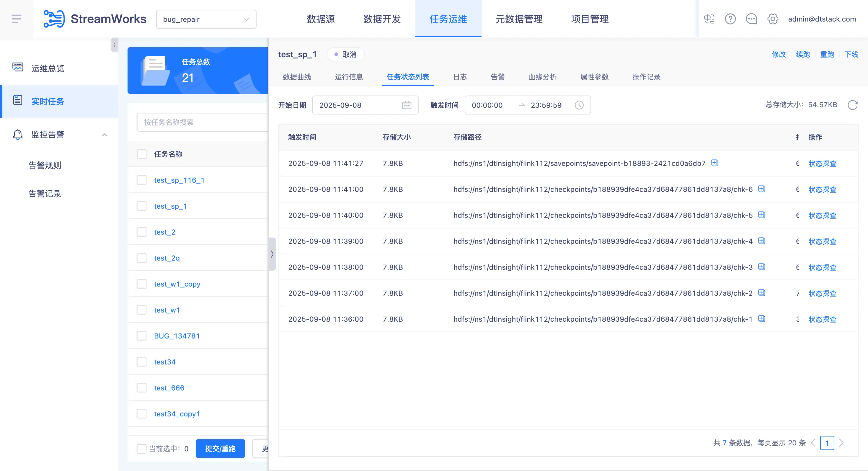Viewport: 868px width, 471px height.
Task: Toggle the select-all 任务名称 checkbox
Action: (141, 154)
